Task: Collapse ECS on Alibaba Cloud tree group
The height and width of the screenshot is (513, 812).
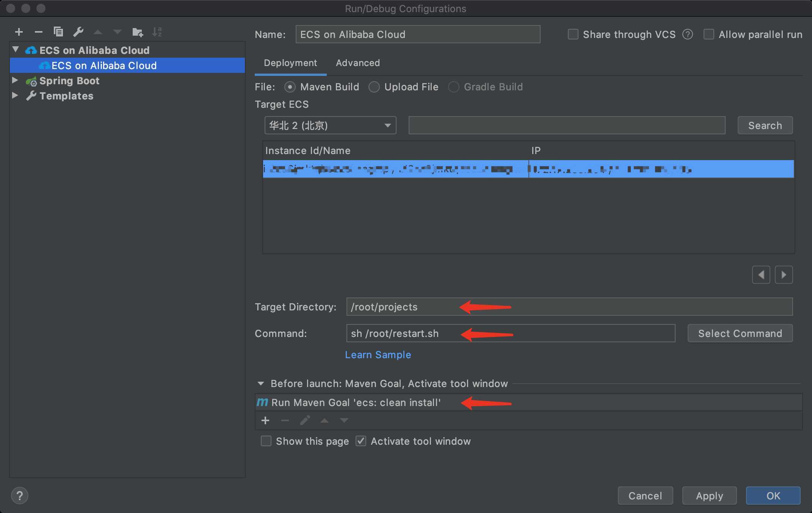Action: 16,50
